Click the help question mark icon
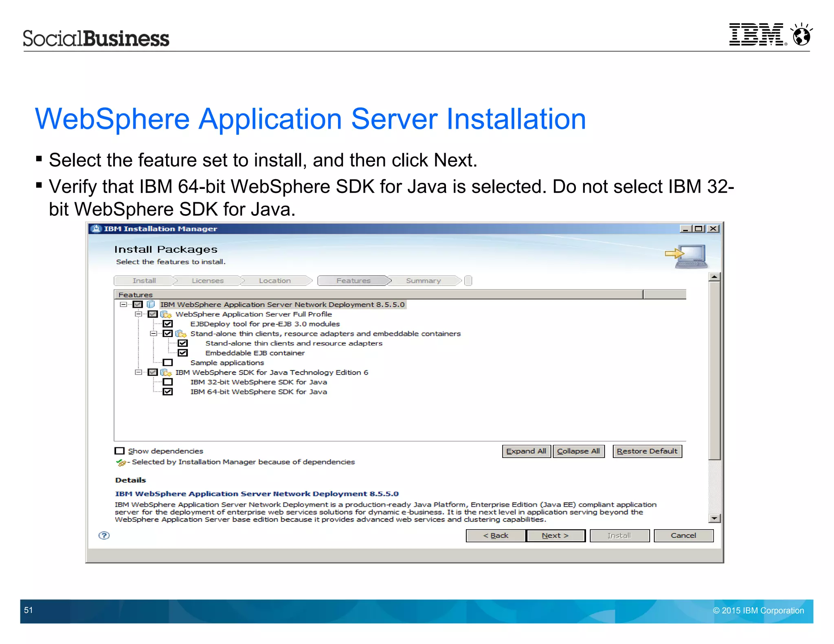This screenshot has width=834, height=644. tap(104, 535)
